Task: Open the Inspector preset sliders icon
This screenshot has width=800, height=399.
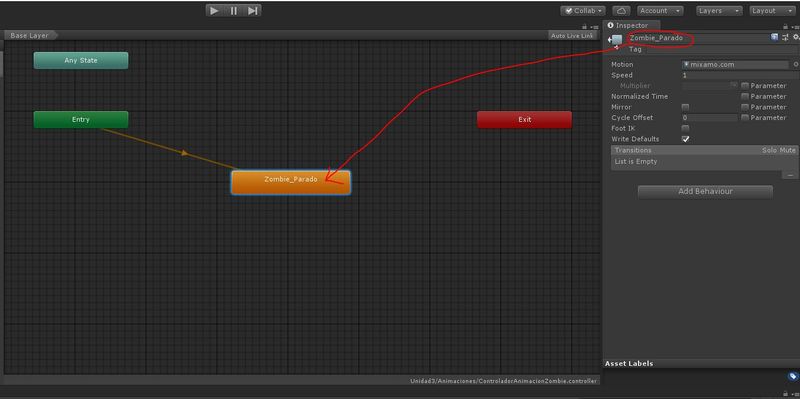Action: pos(785,37)
